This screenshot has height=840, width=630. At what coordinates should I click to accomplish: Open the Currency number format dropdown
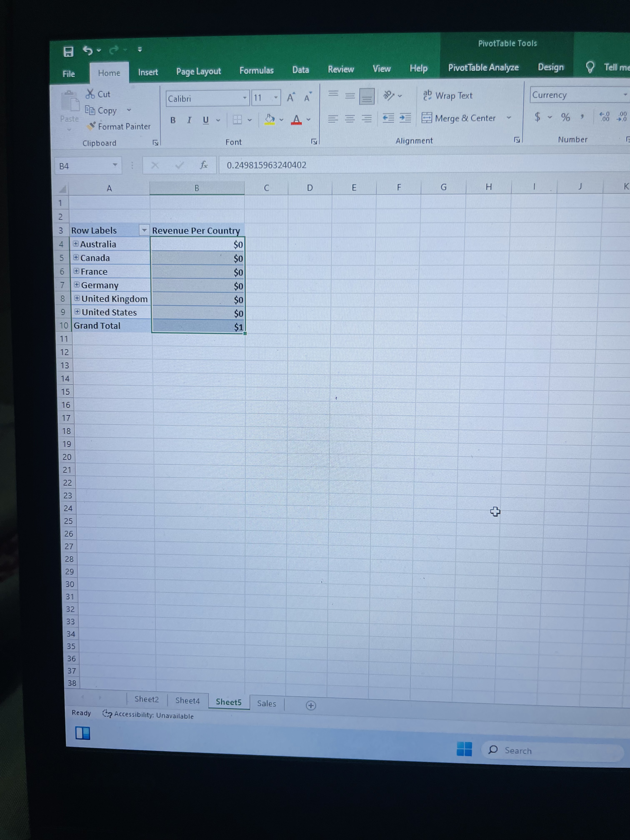click(x=625, y=95)
